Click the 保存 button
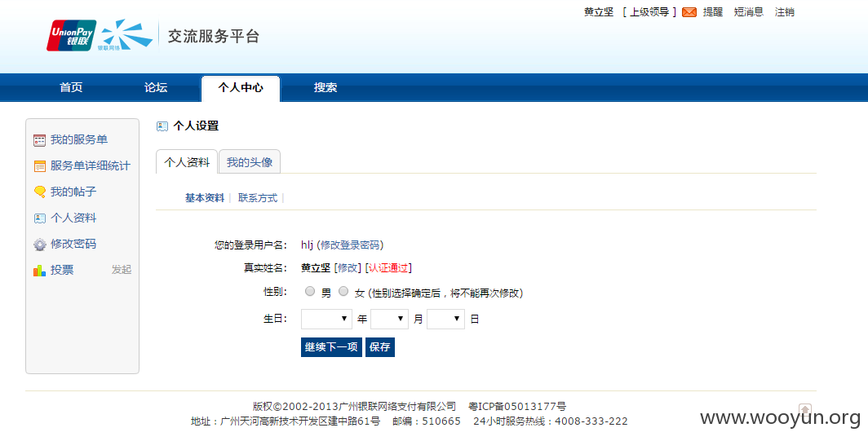 point(380,347)
